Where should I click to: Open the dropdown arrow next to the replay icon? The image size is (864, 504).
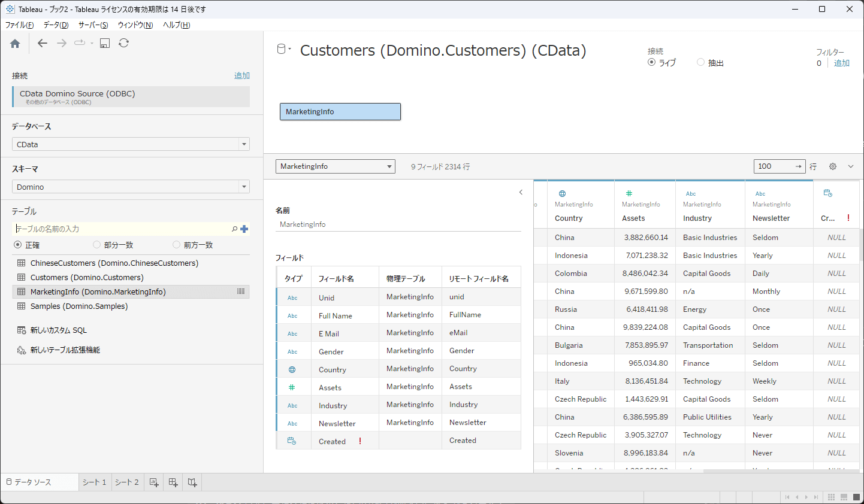tap(92, 43)
